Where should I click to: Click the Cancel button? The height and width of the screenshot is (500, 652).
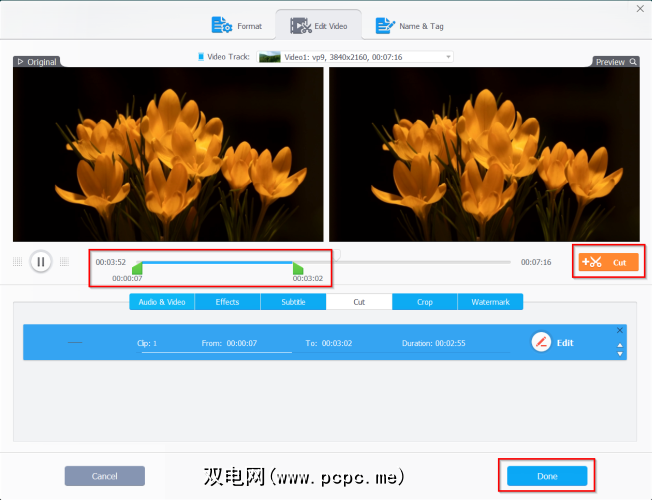tap(105, 476)
